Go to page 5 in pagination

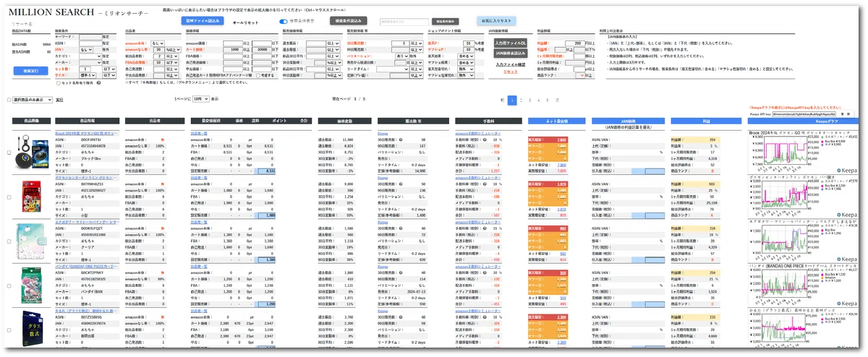[548, 100]
